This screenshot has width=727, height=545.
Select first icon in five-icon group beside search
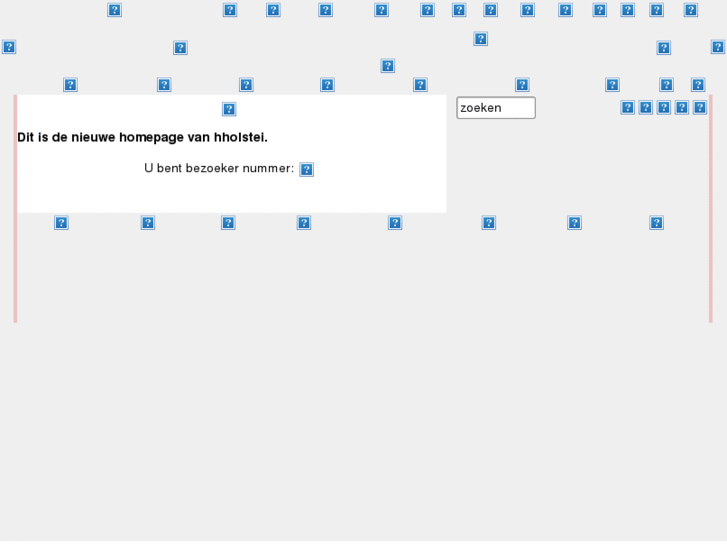[x=627, y=108]
